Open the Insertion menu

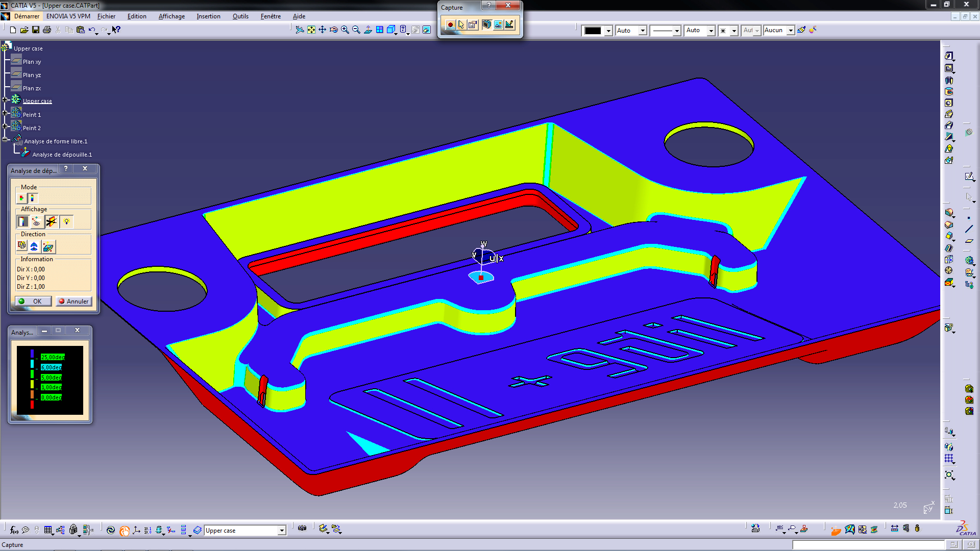(208, 16)
